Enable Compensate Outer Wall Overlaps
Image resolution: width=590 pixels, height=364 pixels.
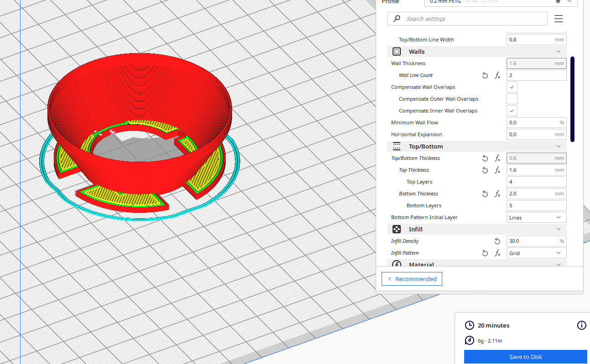pyautogui.click(x=512, y=99)
